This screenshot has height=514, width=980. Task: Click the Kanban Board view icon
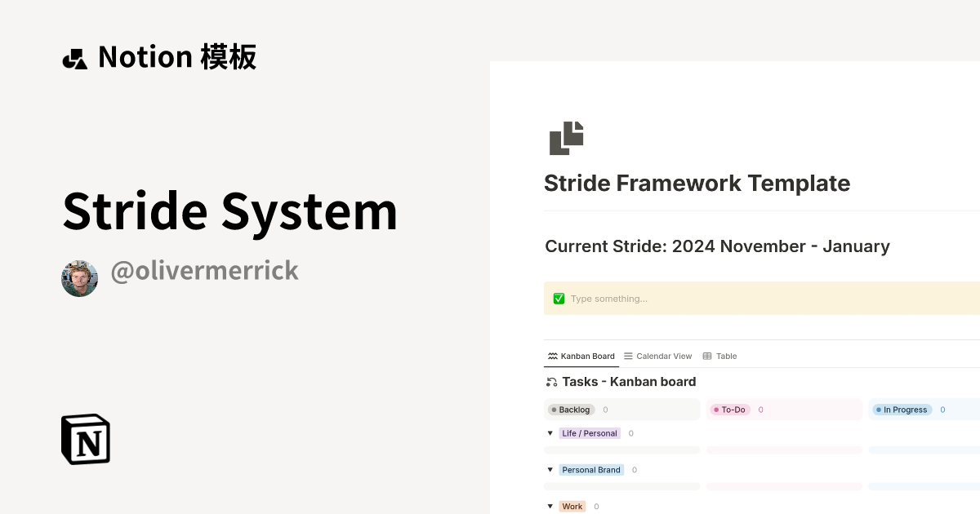point(551,356)
